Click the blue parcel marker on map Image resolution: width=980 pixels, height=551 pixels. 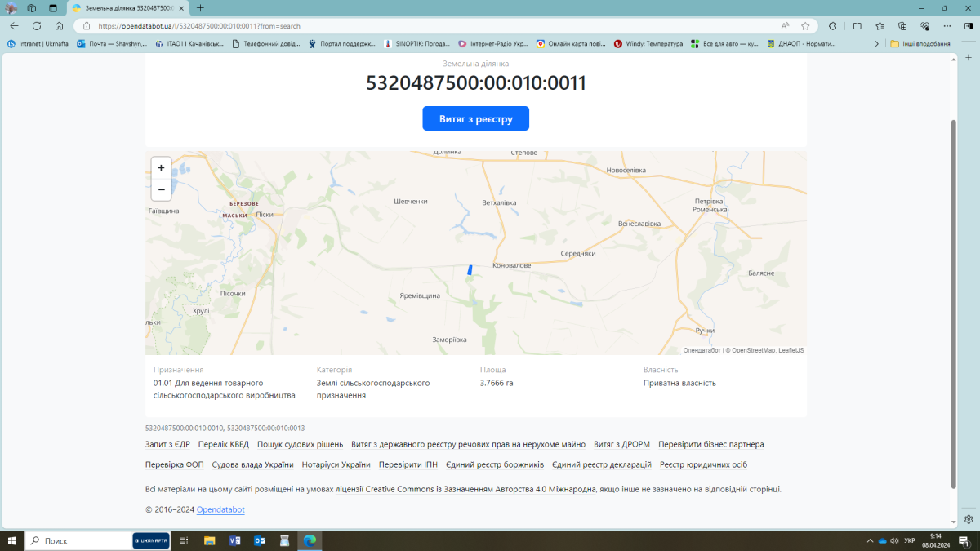pos(470,270)
